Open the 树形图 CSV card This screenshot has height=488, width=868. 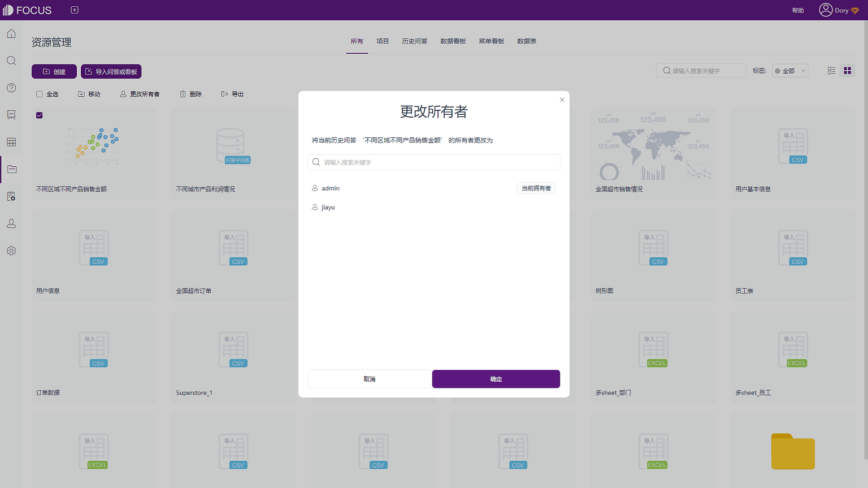point(653,256)
